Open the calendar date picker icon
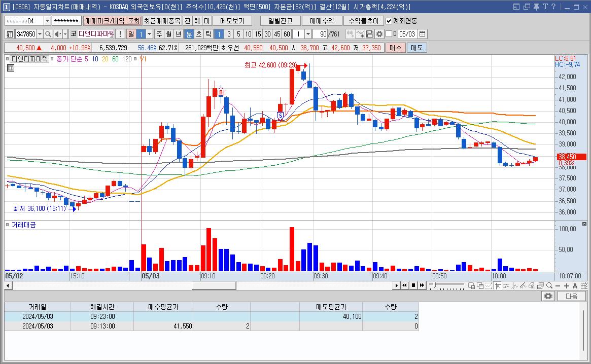The image size is (591, 364). click(x=423, y=34)
